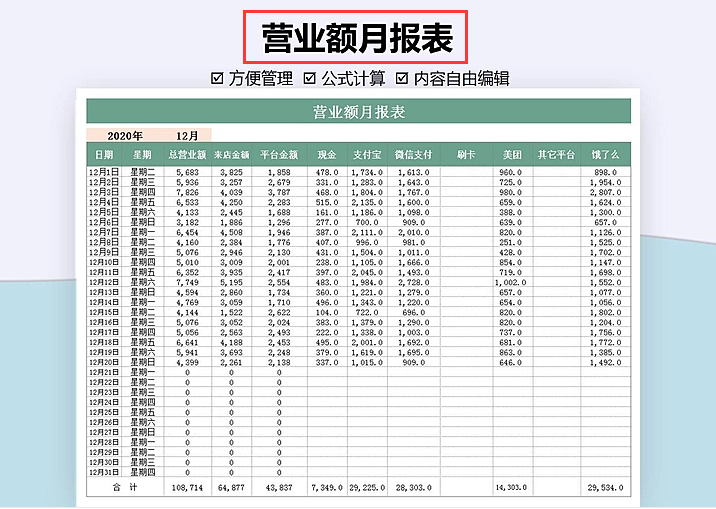Select the total 微信支付 28,303.0
Screen dimensions: 716x509
coord(413,488)
